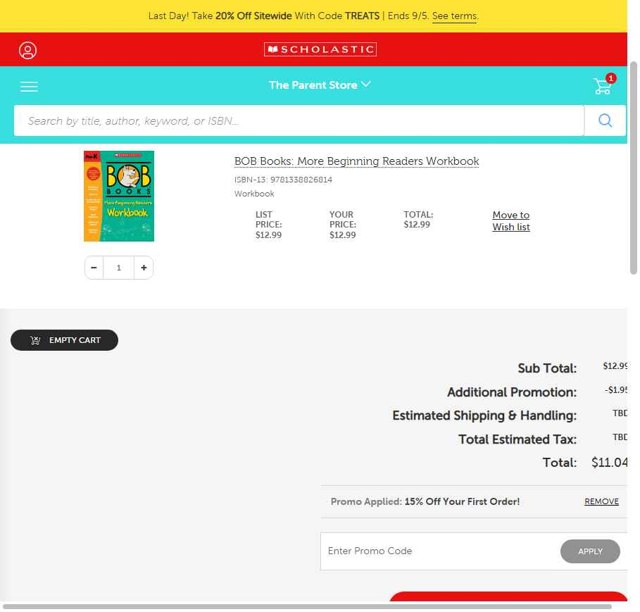The width and height of the screenshot is (640, 612).
Task: Click the vertical page scrollbar
Action: pyautogui.click(x=633, y=168)
